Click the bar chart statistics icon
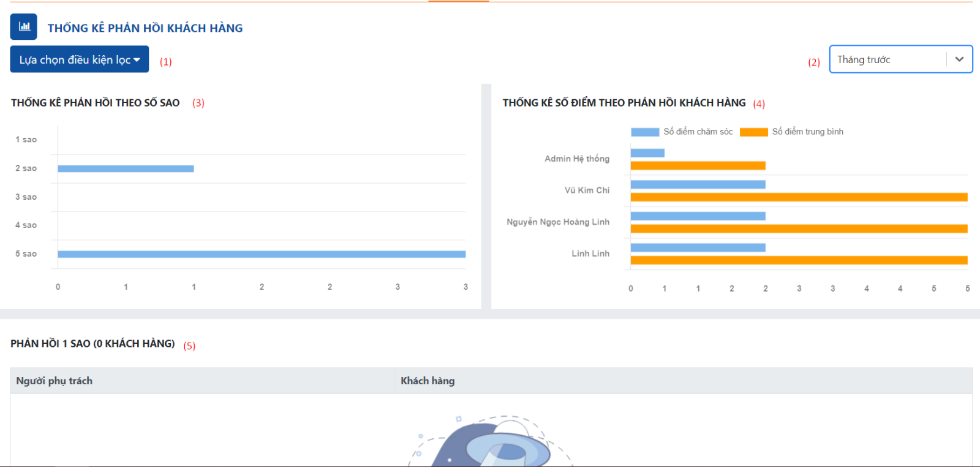980x467 pixels. 24,27
